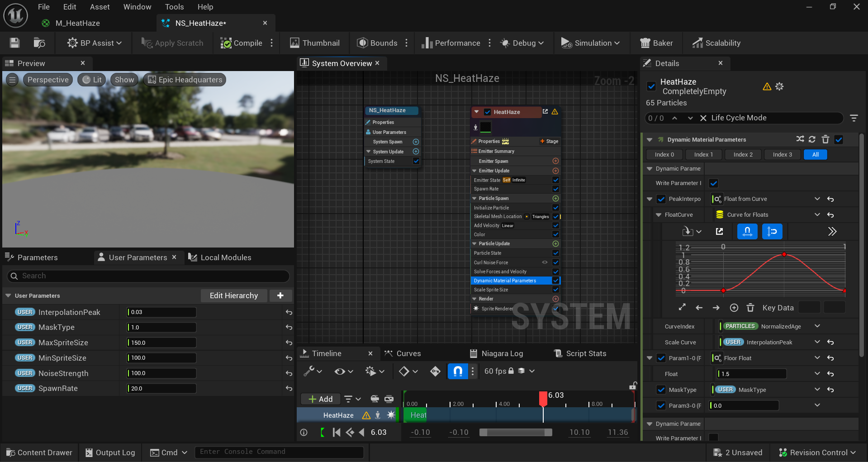The width and height of the screenshot is (868, 462).
Task: Click the Enter Console Command input field
Action: [279, 452]
